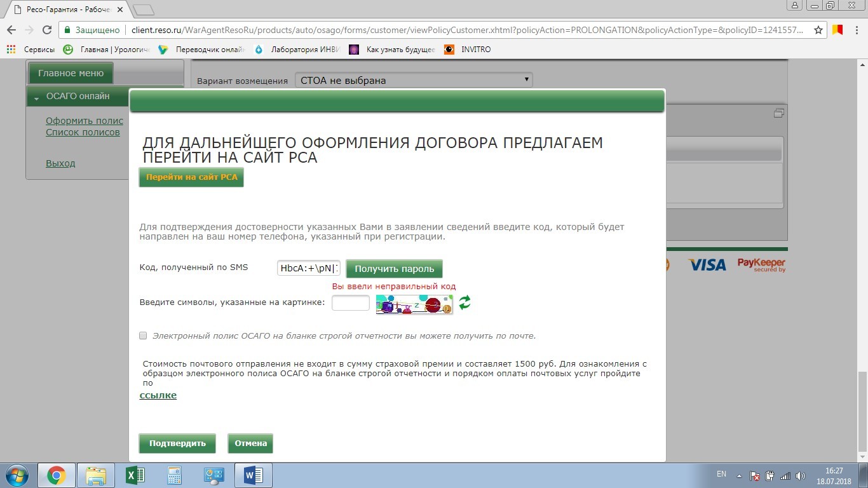Click the browser address bar URL
868x488 pixels.
[x=467, y=30]
